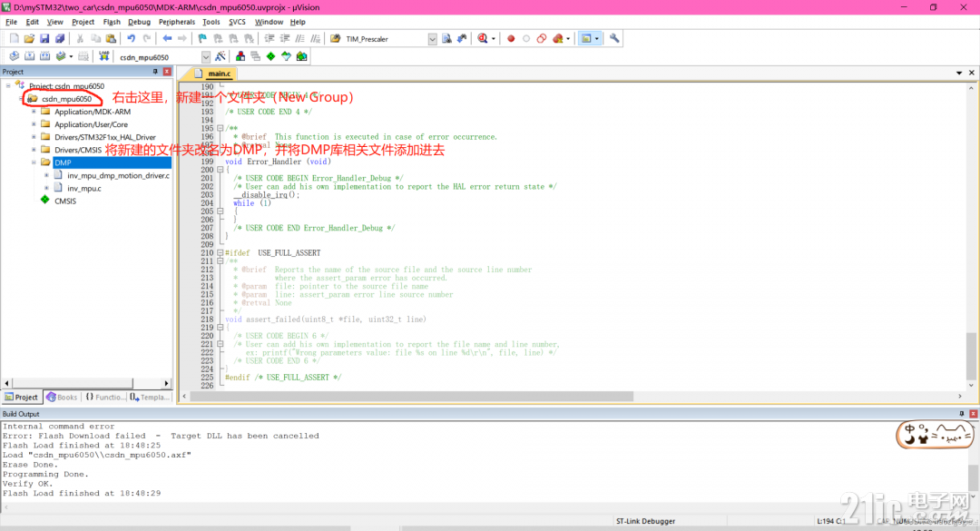Select csdn_mpu6050 target node

pos(66,99)
